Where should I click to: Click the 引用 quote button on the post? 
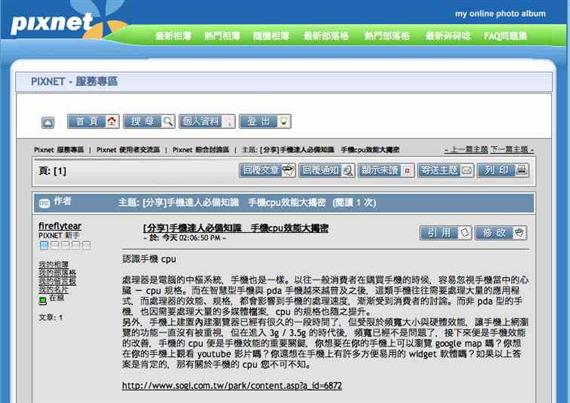pyautogui.click(x=445, y=233)
